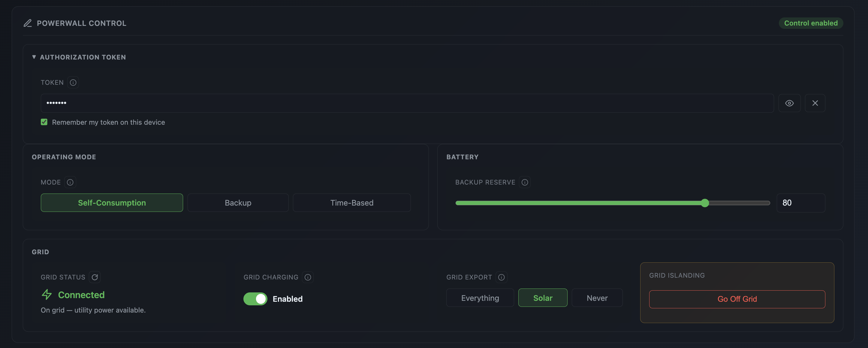Open the Token info icon
The height and width of the screenshot is (348, 868).
[x=73, y=83]
